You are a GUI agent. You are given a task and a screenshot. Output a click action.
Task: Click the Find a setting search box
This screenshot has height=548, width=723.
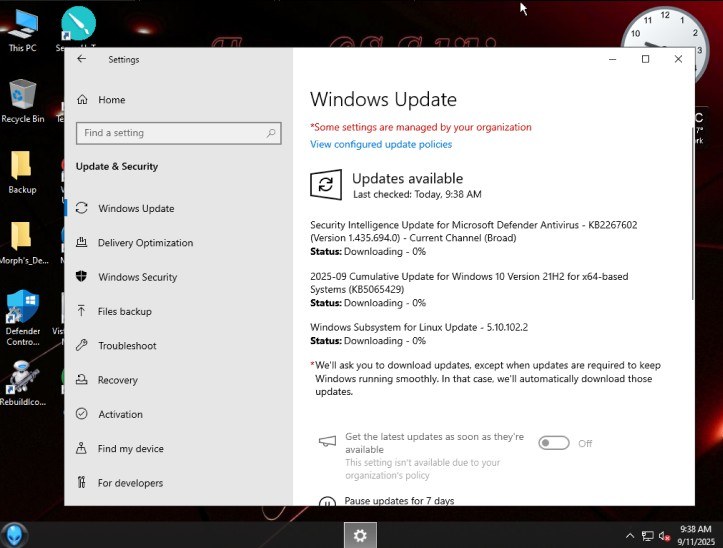click(x=178, y=133)
